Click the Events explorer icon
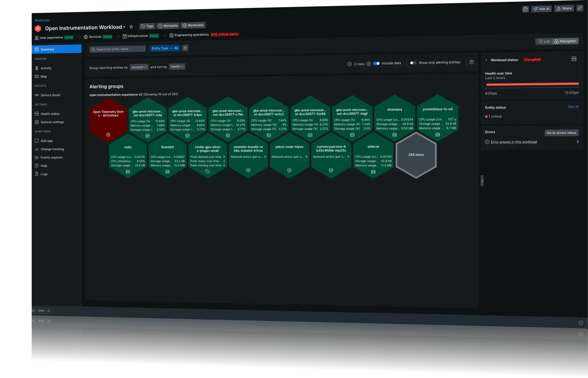Image resolution: width=588 pixels, height=378 pixels. coord(36,158)
